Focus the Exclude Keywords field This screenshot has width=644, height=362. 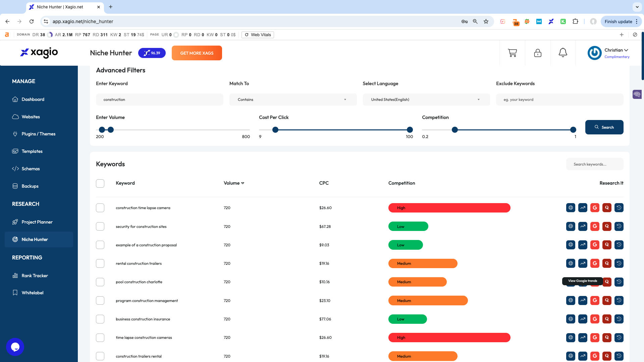559,100
